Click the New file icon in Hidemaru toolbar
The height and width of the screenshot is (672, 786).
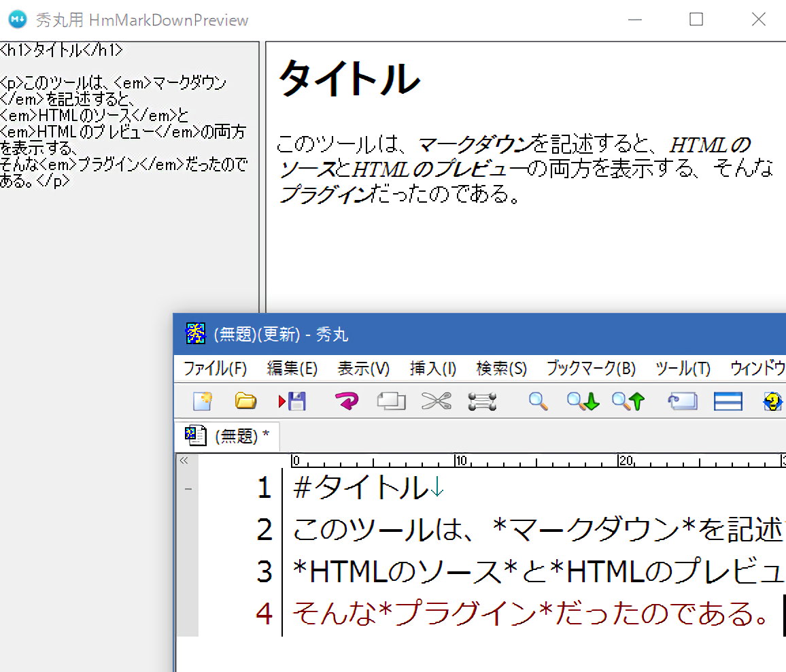pyautogui.click(x=202, y=401)
